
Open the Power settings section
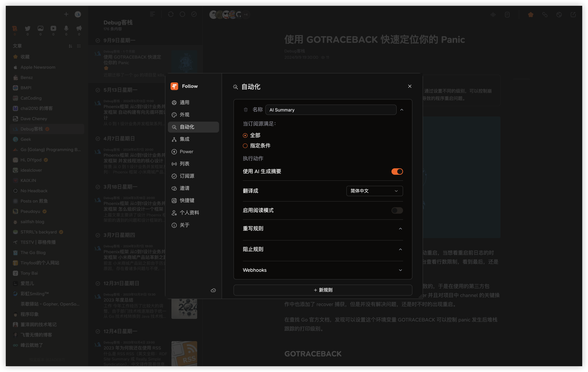pyautogui.click(x=186, y=151)
